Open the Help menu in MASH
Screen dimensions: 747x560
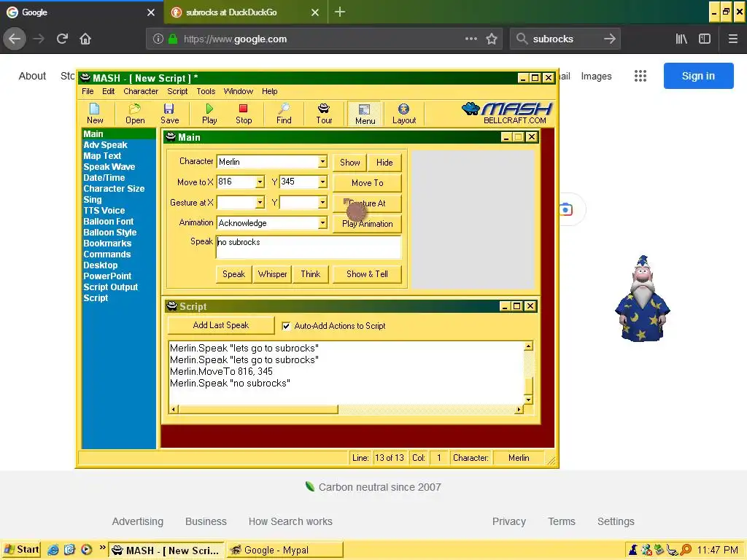[x=269, y=91]
